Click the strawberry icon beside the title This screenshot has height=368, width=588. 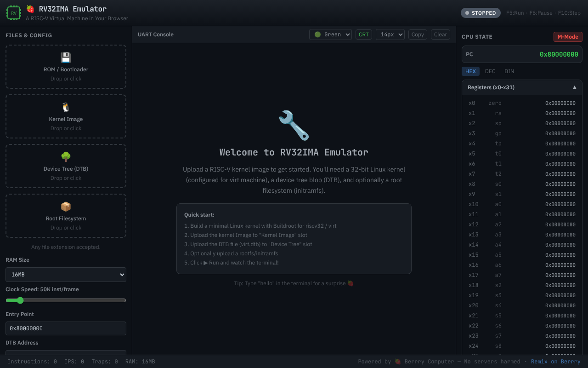(30, 9)
